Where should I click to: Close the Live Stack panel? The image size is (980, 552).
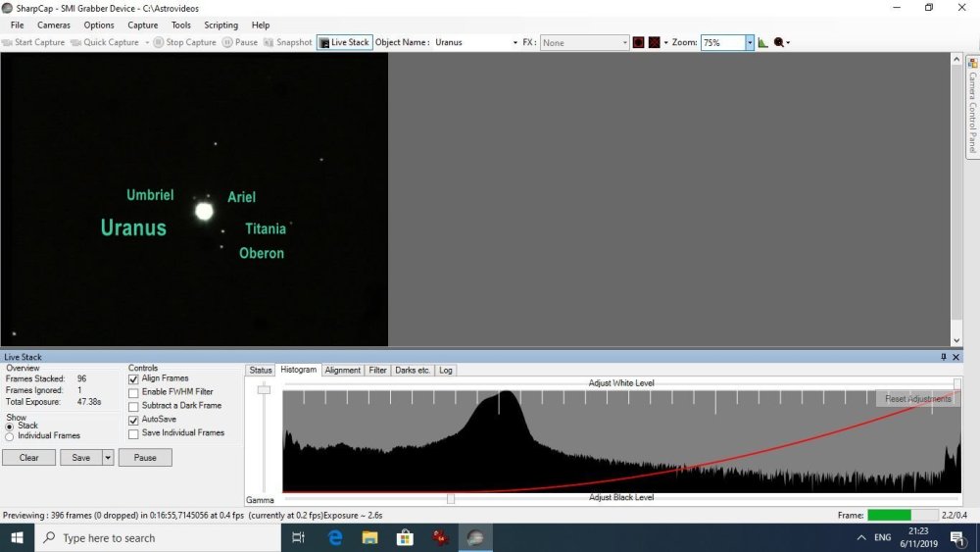(955, 357)
